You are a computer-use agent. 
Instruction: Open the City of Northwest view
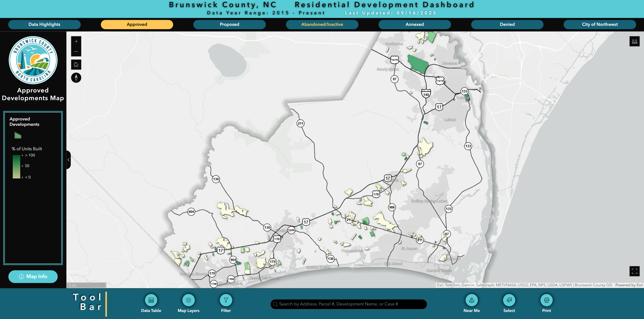(600, 24)
